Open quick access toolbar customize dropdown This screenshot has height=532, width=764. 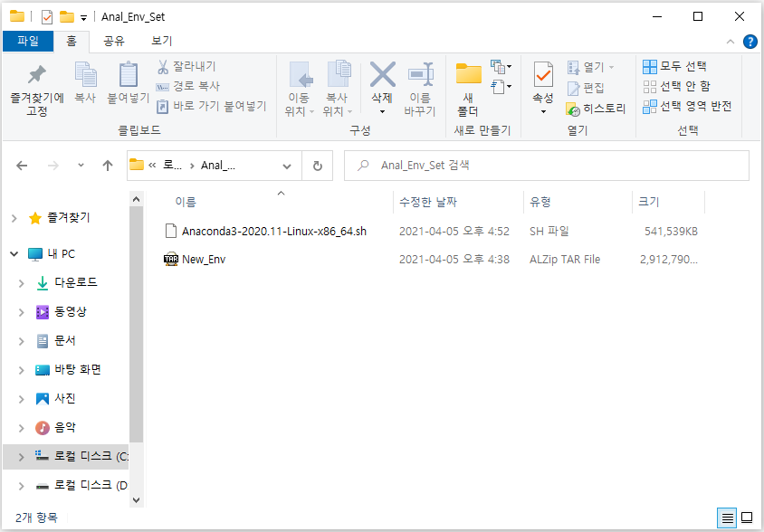tap(84, 18)
